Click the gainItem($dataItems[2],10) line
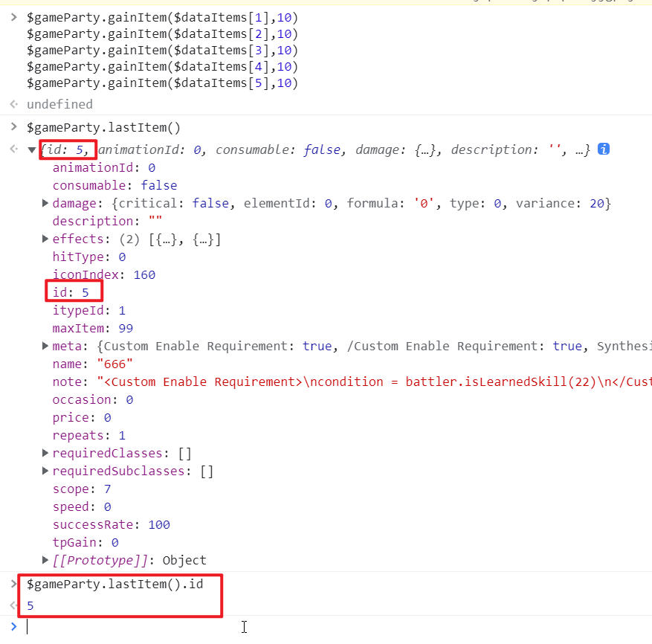This screenshot has width=652, height=644. [x=163, y=34]
